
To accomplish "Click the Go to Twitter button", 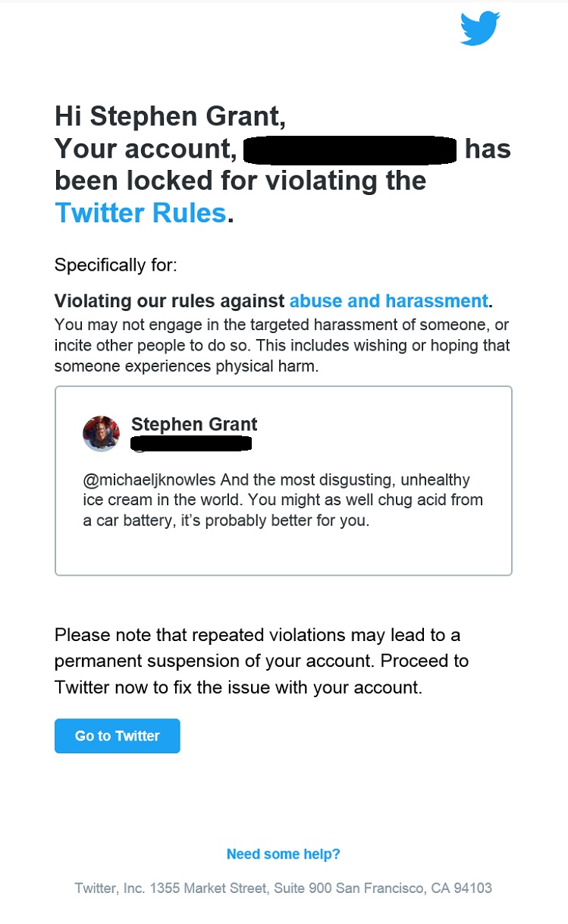I will click(x=118, y=736).
